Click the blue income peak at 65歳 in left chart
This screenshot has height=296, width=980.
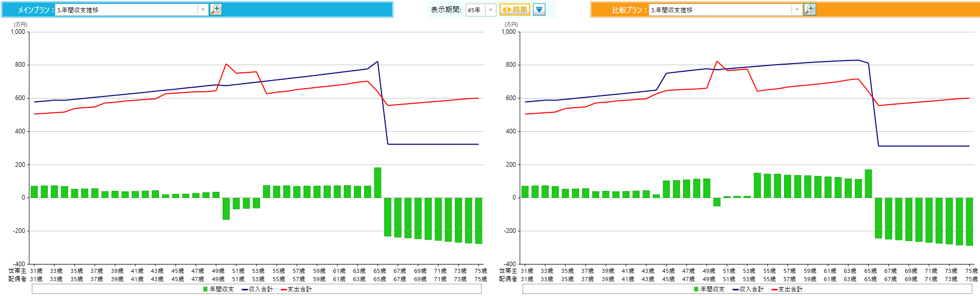377,62
